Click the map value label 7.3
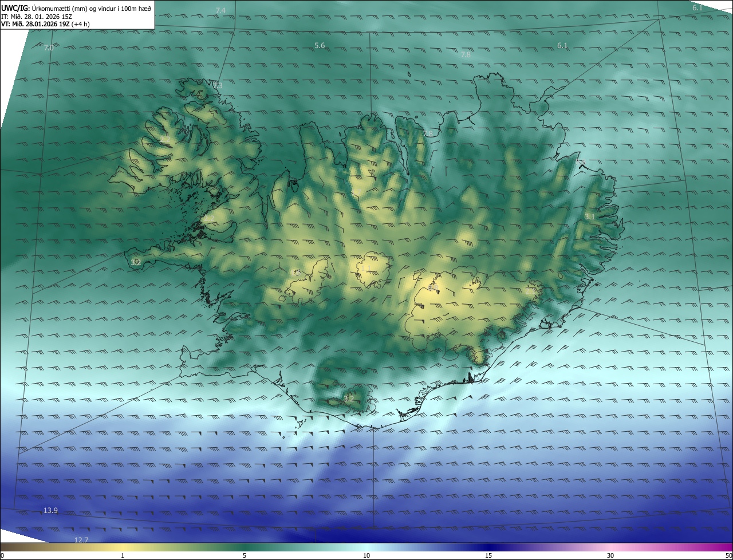Viewport: 733px width, 560px height. click(x=218, y=86)
